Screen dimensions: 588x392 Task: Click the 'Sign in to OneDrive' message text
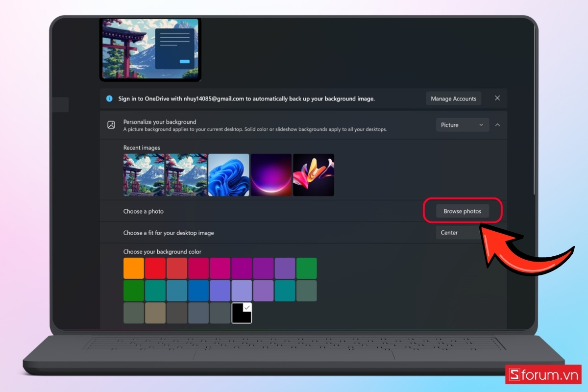tap(246, 98)
